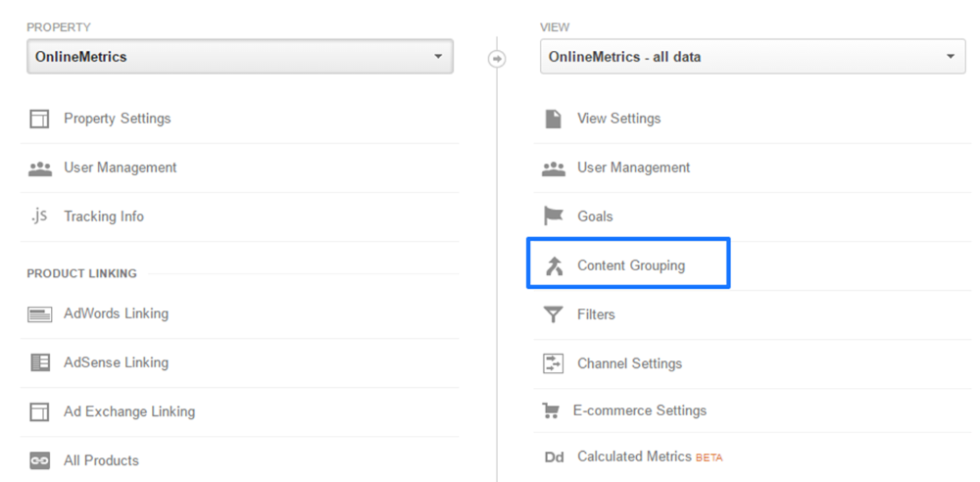The image size is (980, 482).
Task: Select view User Management people icon
Action: [x=554, y=169]
